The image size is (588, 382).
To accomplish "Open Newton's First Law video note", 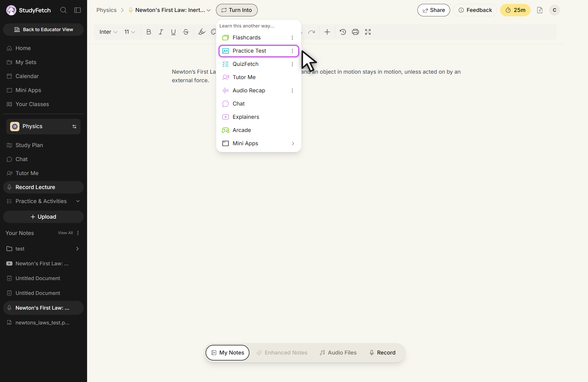I will (x=43, y=263).
